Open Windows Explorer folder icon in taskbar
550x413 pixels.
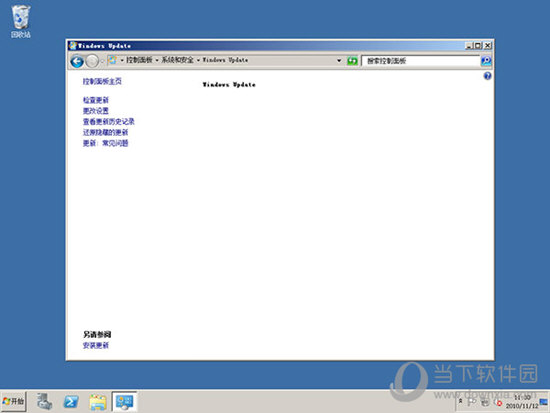click(98, 402)
